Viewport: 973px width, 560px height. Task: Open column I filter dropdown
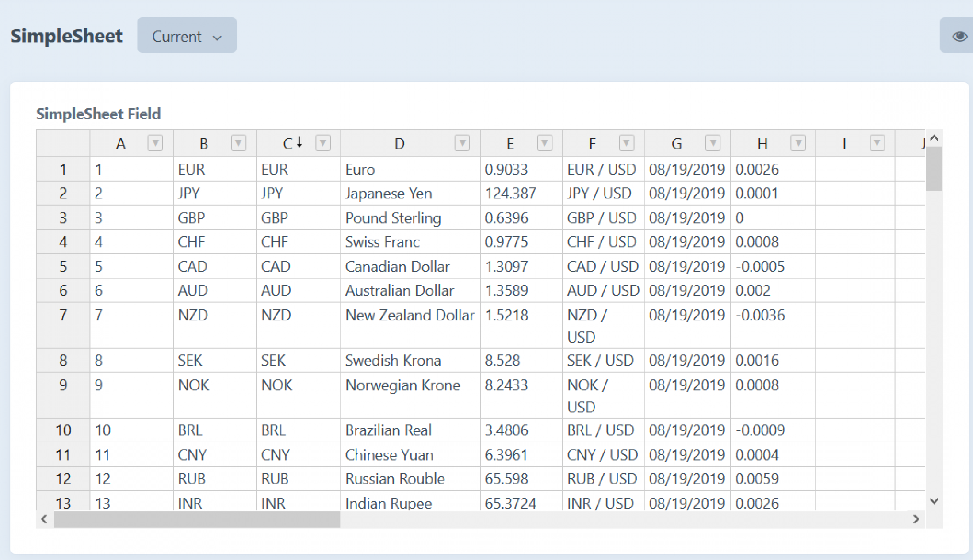(877, 143)
